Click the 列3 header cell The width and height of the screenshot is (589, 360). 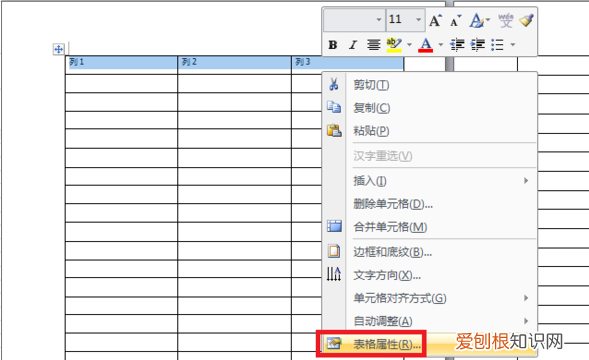(x=347, y=62)
